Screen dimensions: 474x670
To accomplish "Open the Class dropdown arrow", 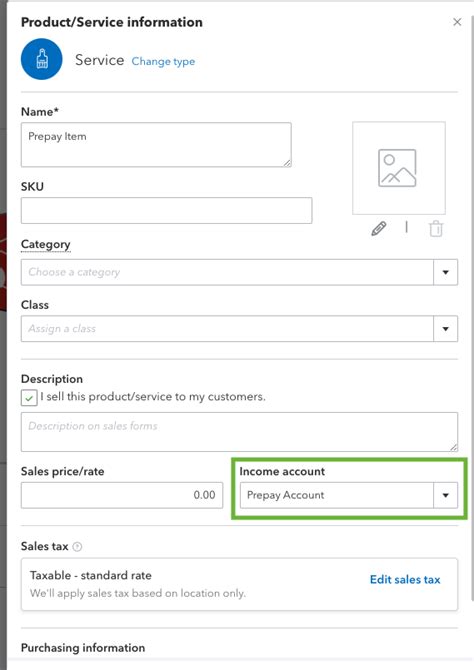I will point(445,329).
